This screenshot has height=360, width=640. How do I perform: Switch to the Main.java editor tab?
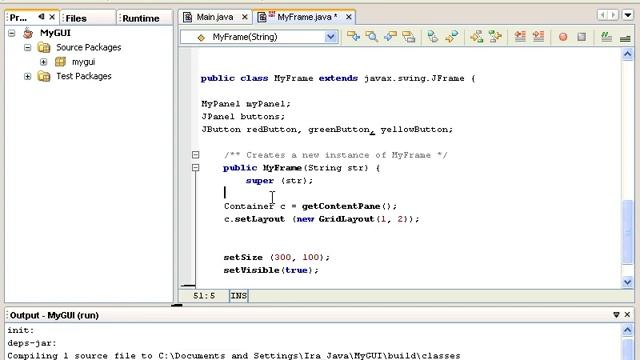click(x=215, y=17)
